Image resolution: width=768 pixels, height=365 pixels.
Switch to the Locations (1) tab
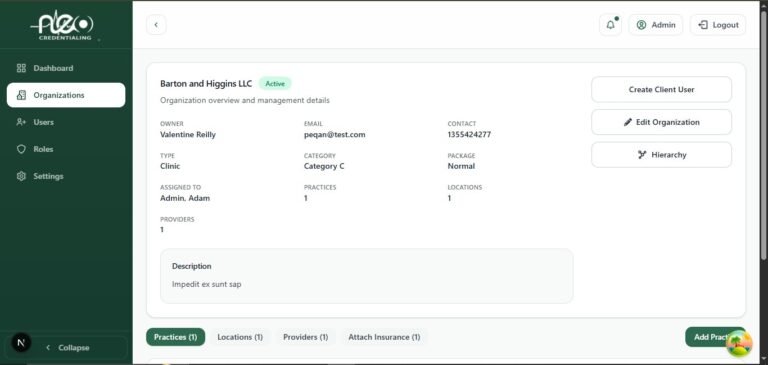[x=240, y=337]
